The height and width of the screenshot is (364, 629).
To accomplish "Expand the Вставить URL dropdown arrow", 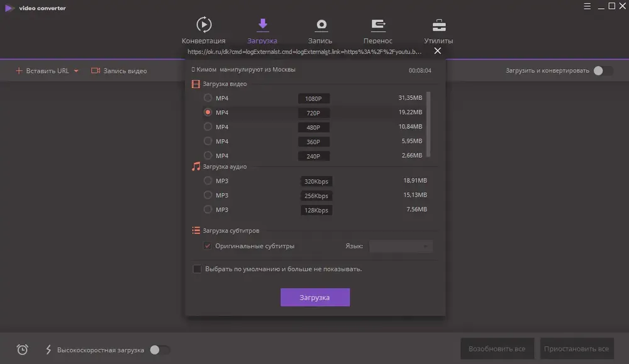I will click(x=76, y=71).
